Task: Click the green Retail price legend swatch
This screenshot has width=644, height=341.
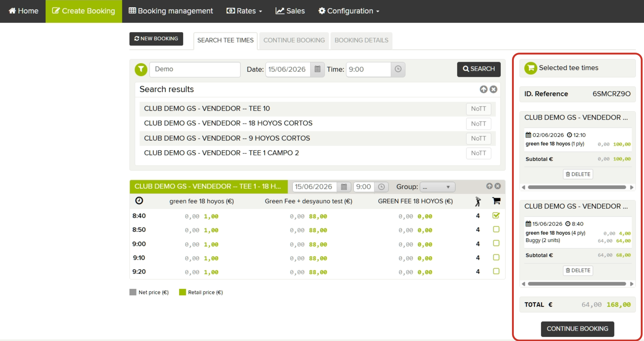Action: 183,292
